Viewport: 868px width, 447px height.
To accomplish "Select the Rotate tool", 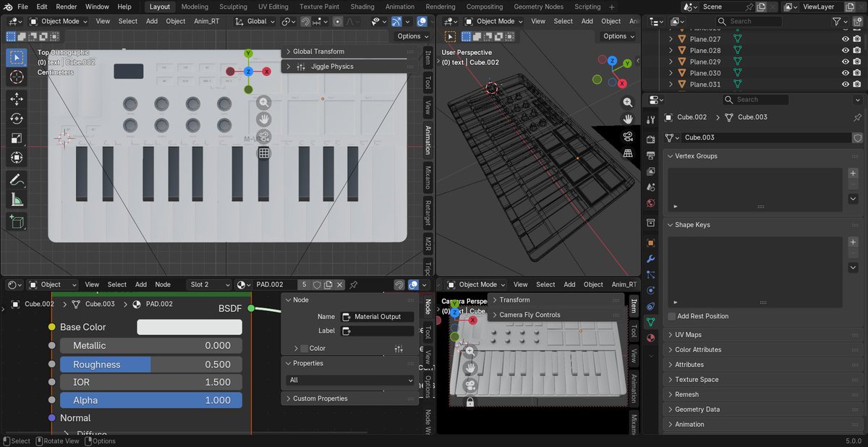I will tap(17, 119).
